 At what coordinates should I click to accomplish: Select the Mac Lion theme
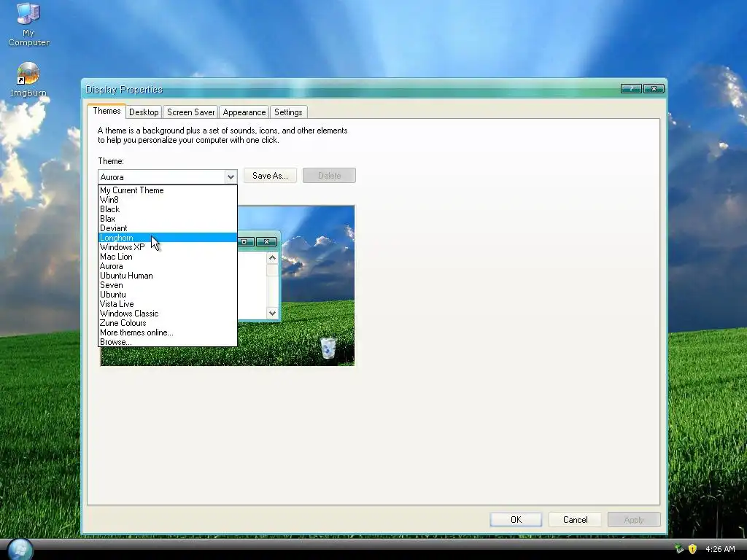pos(167,257)
